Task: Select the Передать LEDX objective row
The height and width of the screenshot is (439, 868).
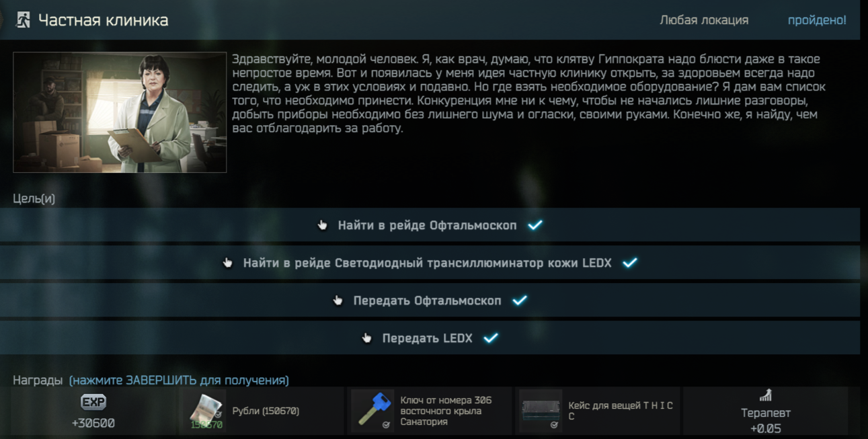Action: [430, 337]
